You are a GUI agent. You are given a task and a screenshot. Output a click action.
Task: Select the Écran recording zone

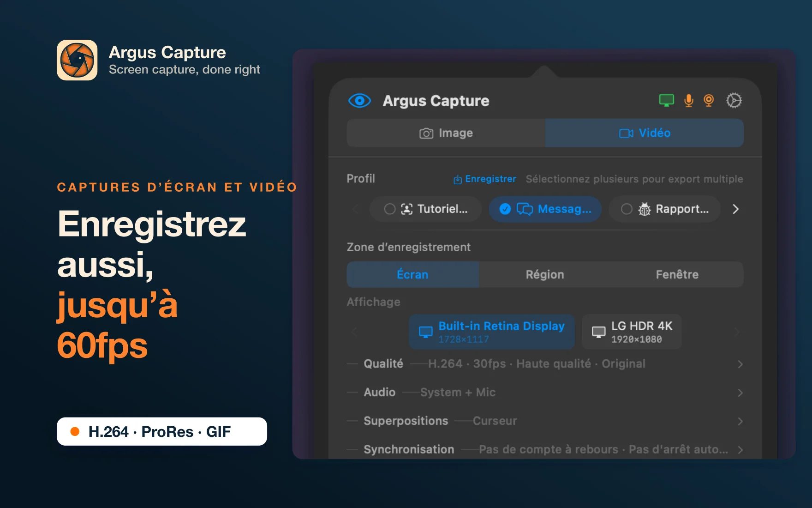[412, 274]
